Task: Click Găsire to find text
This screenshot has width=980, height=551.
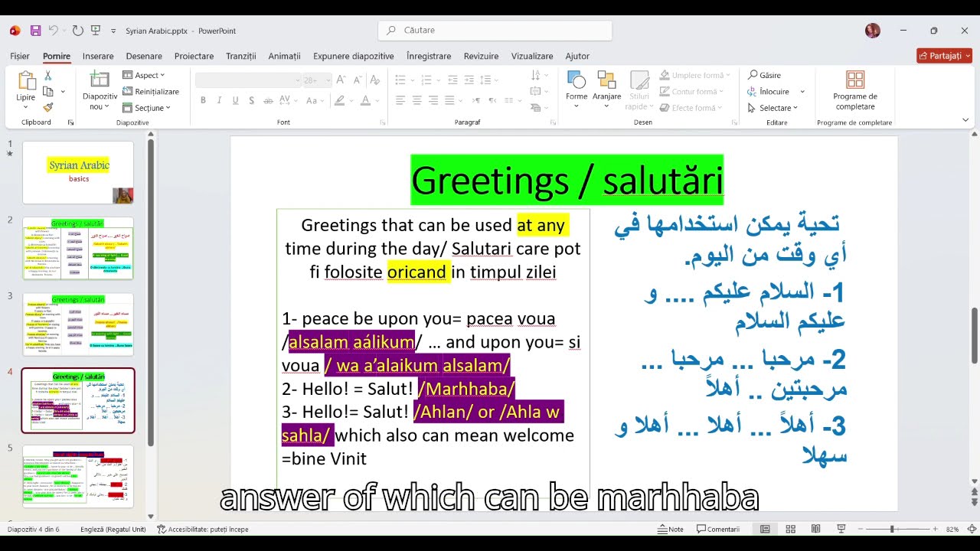Action: point(764,75)
